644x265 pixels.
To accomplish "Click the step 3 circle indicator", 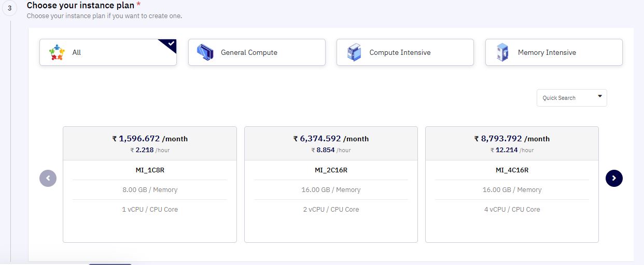I will (9, 9).
